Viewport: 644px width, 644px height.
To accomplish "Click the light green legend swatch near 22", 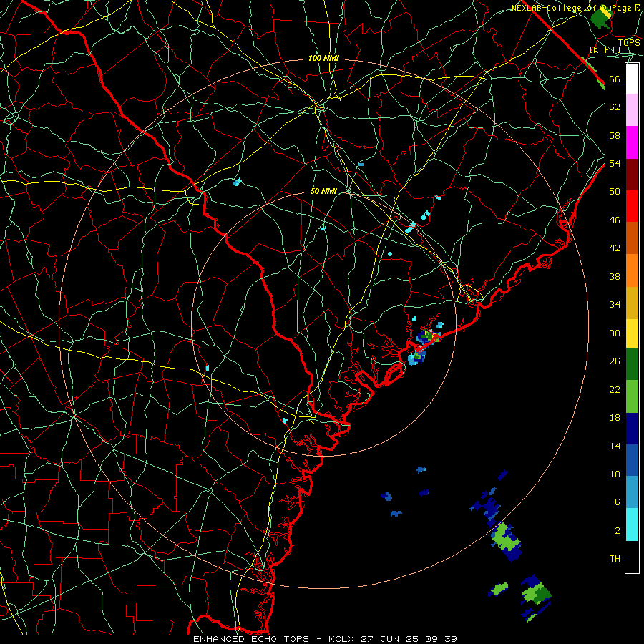I will click(x=632, y=396).
